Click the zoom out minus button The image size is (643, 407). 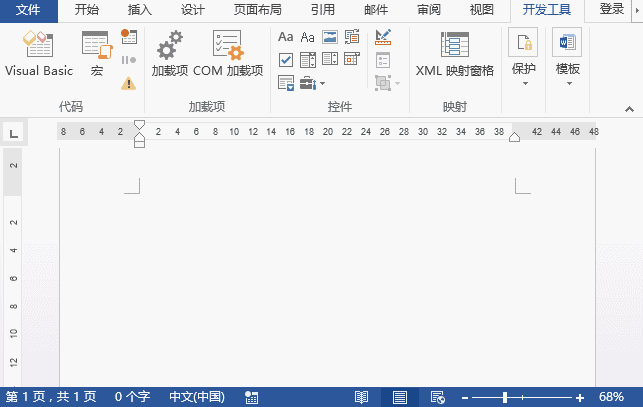point(465,398)
